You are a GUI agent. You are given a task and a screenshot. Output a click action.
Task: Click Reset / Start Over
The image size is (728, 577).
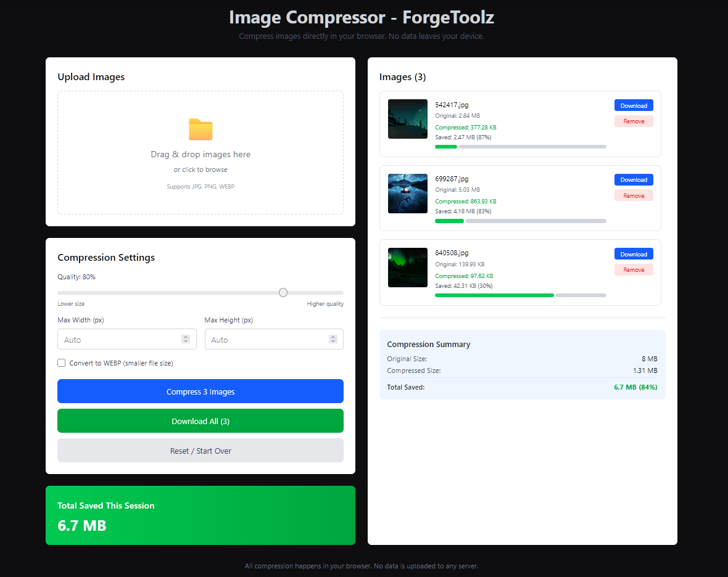point(200,450)
